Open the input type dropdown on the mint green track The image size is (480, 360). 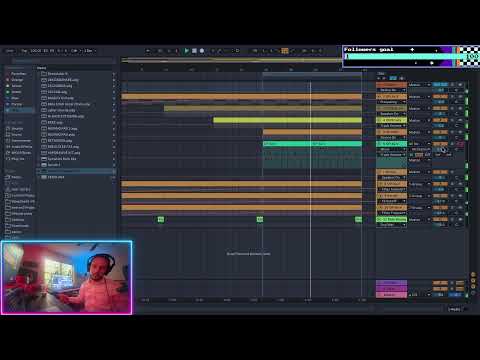pyautogui.click(x=419, y=144)
